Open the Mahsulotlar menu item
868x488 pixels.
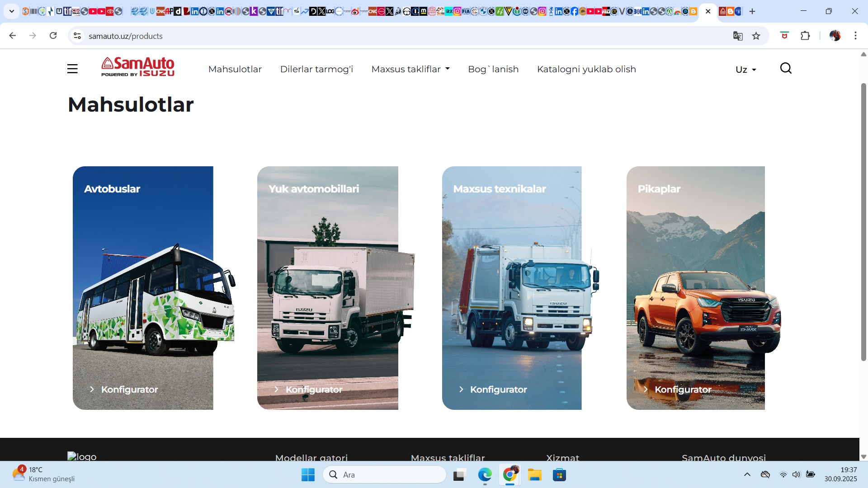[235, 69]
